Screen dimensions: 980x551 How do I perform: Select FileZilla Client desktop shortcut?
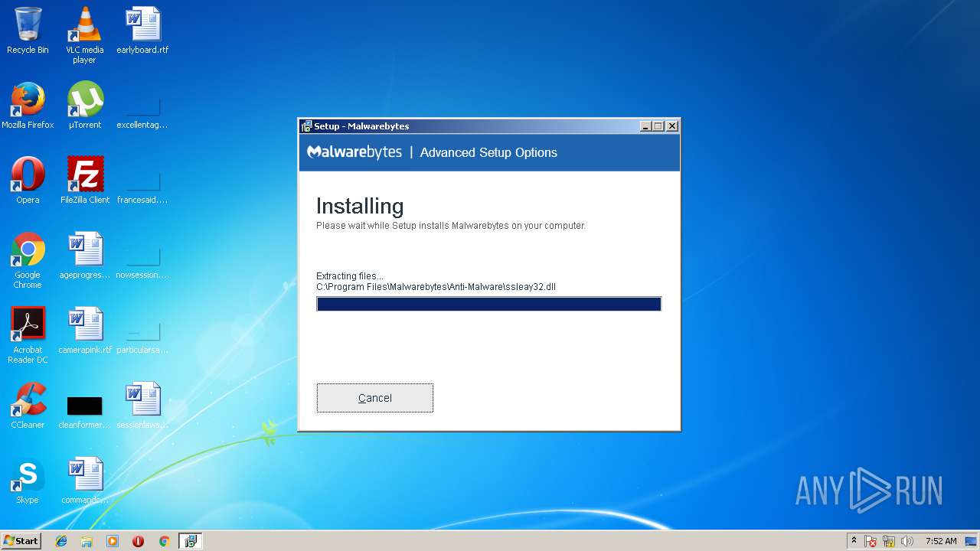85,181
